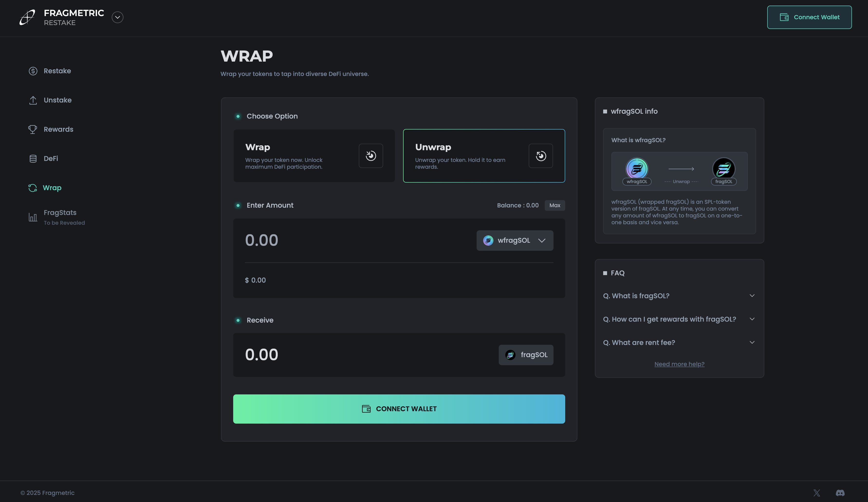
Task: Open the product switcher next to Fragmetric Restake
Action: point(118,17)
